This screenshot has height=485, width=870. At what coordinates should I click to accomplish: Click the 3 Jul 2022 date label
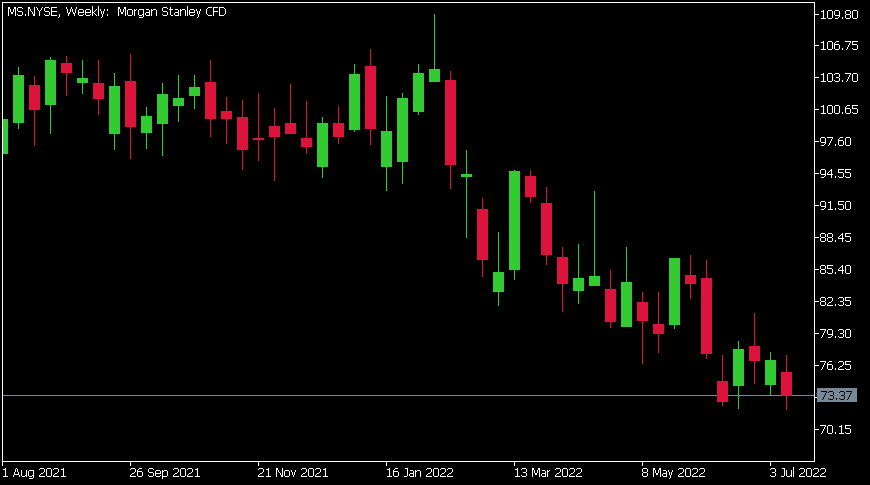coord(798,473)
